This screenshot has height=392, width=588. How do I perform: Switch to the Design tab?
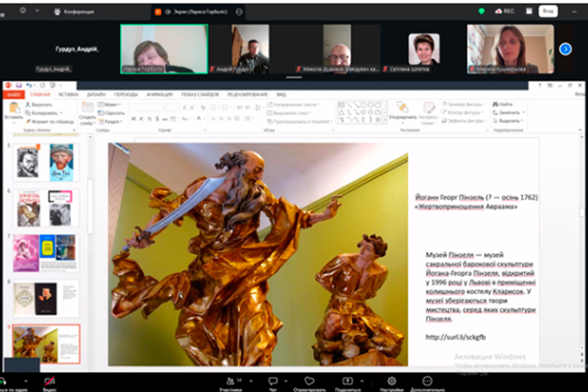click(x=97, y=95)
